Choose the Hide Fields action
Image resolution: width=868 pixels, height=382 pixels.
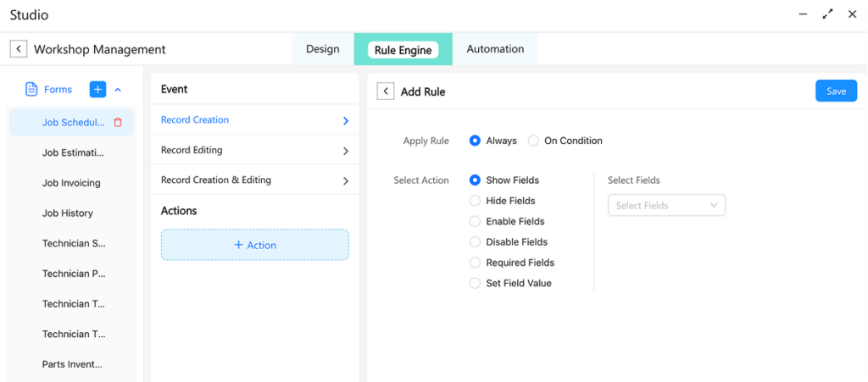[475, 201]
